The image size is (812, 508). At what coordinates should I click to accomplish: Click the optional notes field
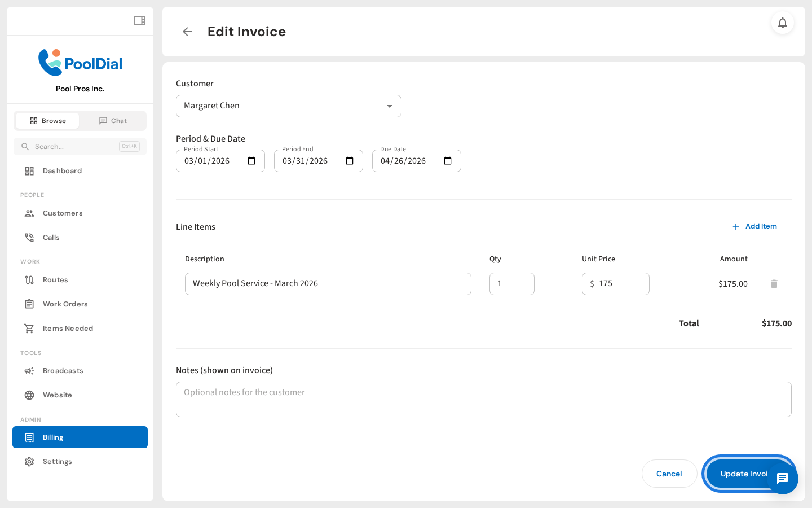click(x=483, y=399)
